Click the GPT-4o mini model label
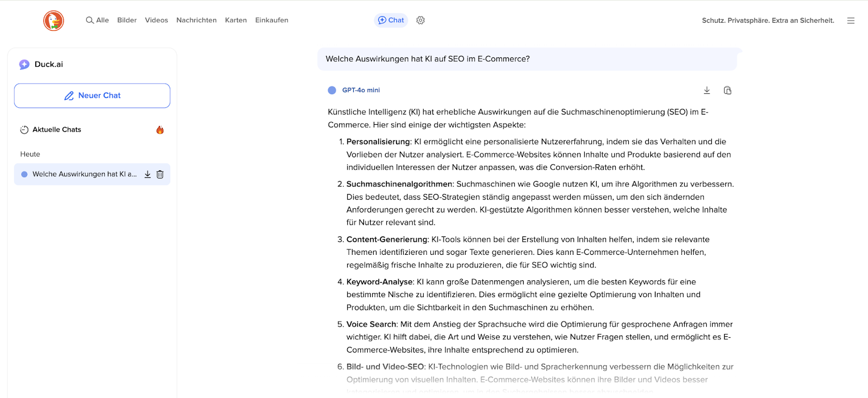Image resolution: width=868 pixels, height=398 pixels. pos(361,90)
